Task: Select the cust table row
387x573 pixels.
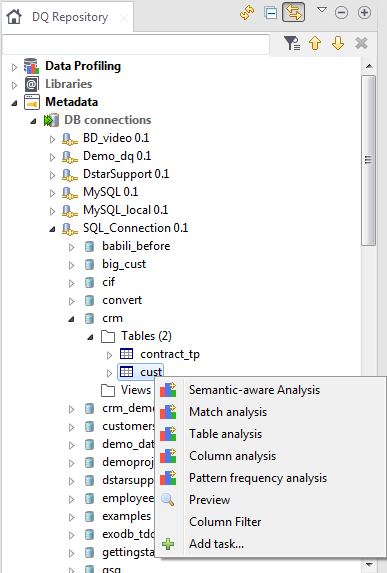Action: click(141, 372)
